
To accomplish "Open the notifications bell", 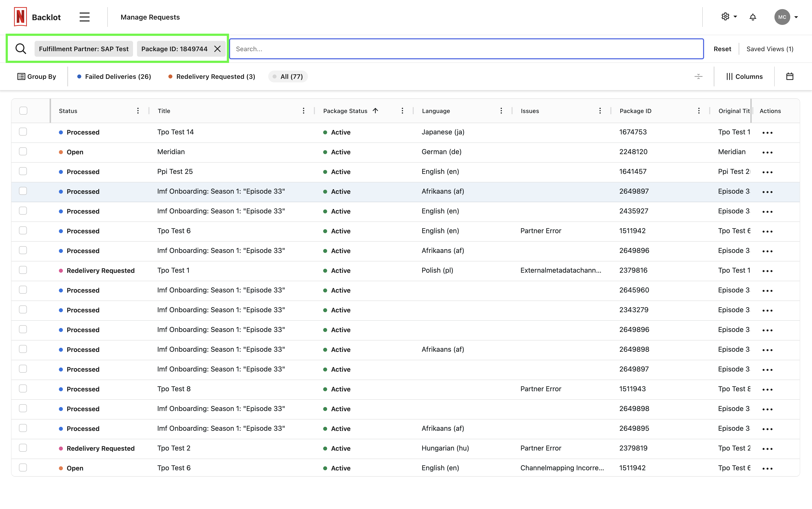I will (753, 17).
